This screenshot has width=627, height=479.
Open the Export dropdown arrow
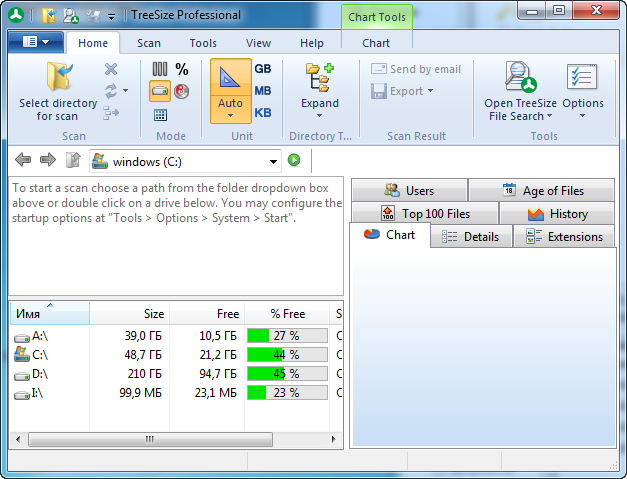point(430,91)
